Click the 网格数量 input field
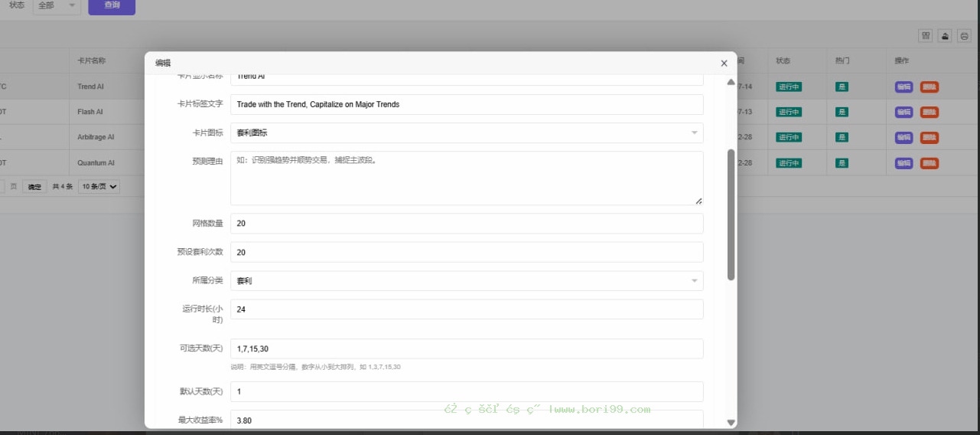The width and height of the screenshot is (980, 435). [x=467, y=224]
